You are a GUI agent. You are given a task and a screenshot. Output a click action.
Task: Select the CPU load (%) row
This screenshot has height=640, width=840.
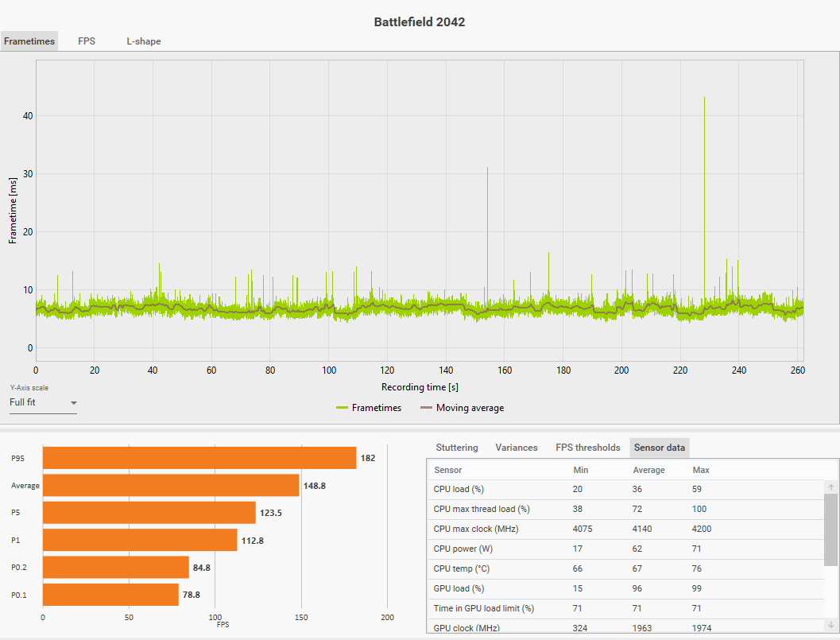pyautogui.click(x=625, y=490)
